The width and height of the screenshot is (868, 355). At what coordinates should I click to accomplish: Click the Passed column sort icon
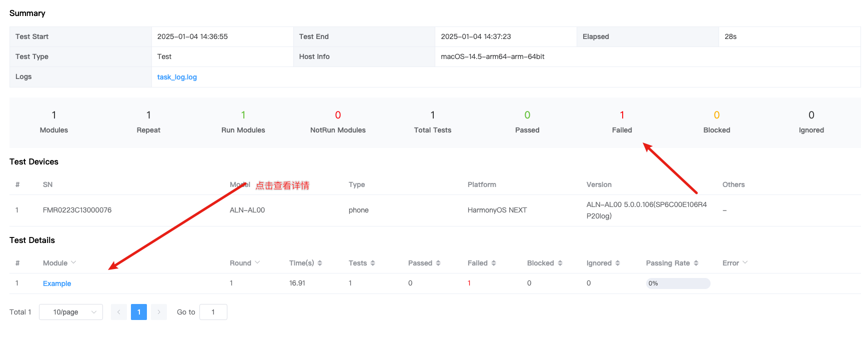point(438,263)
